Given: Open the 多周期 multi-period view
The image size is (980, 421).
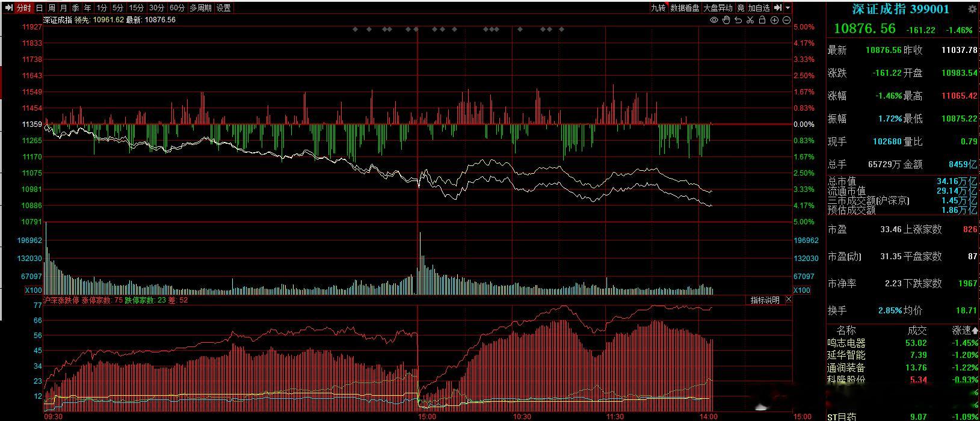Looking at the screenshot, I should coord(200,8).
